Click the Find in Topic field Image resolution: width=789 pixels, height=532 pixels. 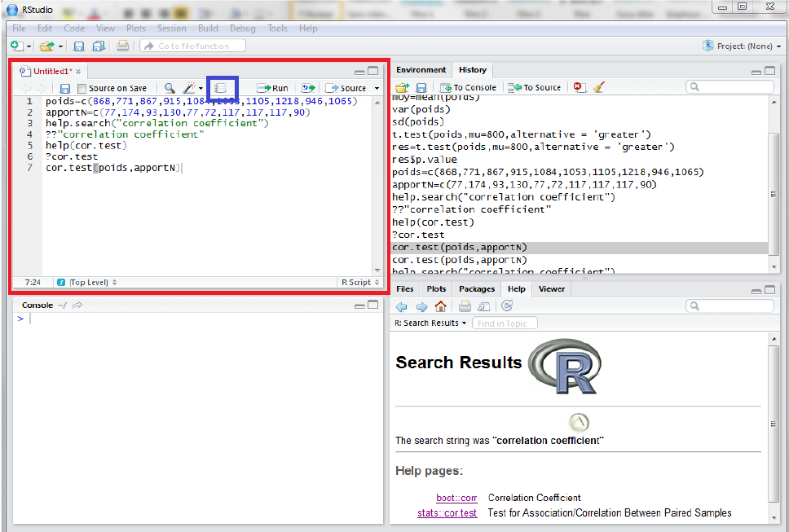[x=505, y=323]
